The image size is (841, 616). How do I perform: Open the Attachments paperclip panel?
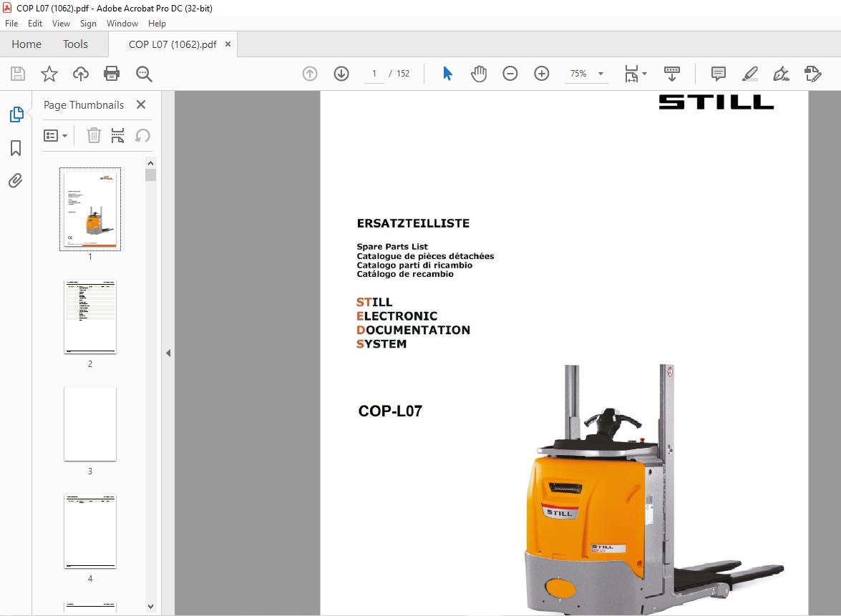tap(16, 181)
